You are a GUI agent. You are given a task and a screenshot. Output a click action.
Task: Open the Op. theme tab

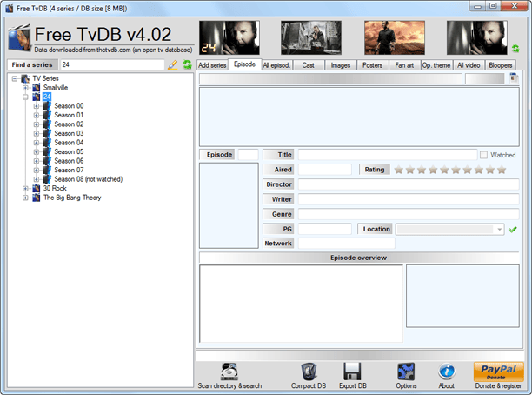[x=436, y=65]
